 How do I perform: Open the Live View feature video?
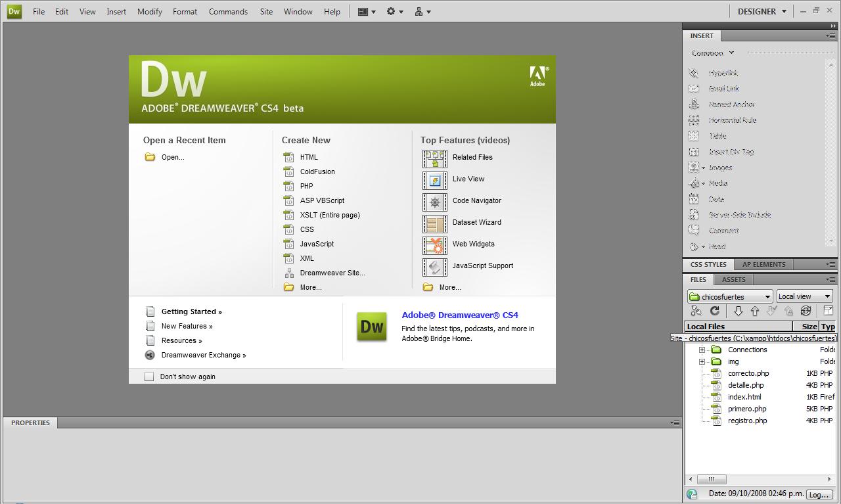point(468,179)
